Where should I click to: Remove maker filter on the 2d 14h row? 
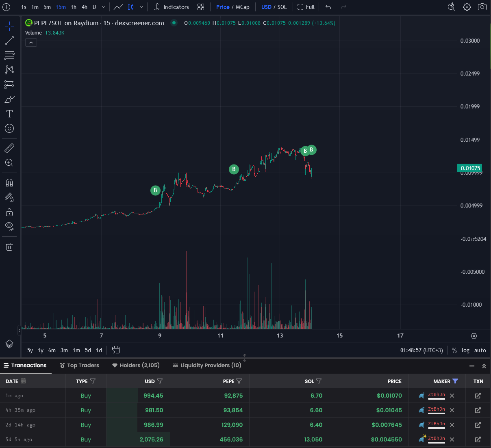click(x=452, y=425)
